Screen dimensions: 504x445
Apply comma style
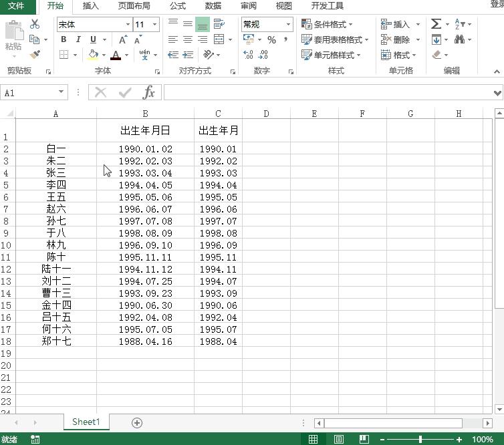285,39
